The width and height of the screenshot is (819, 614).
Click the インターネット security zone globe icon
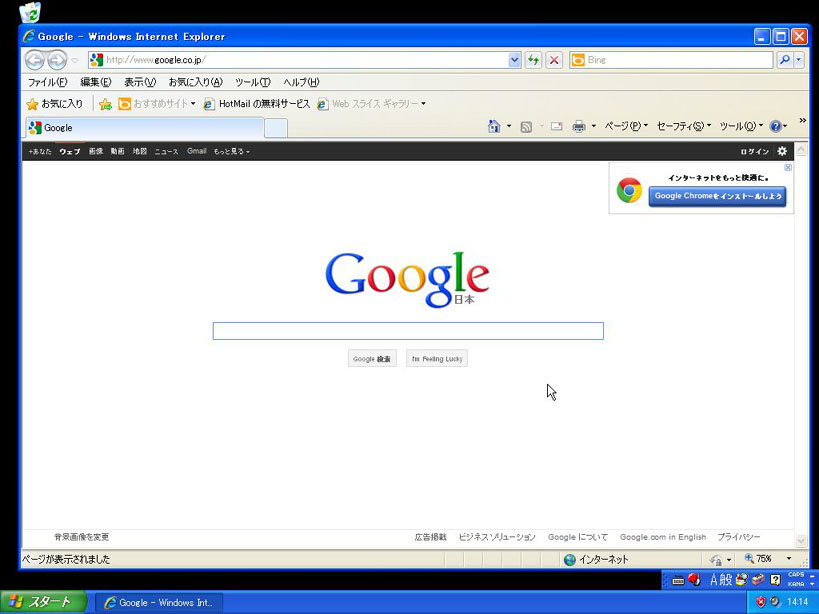(x=570, y=560)
